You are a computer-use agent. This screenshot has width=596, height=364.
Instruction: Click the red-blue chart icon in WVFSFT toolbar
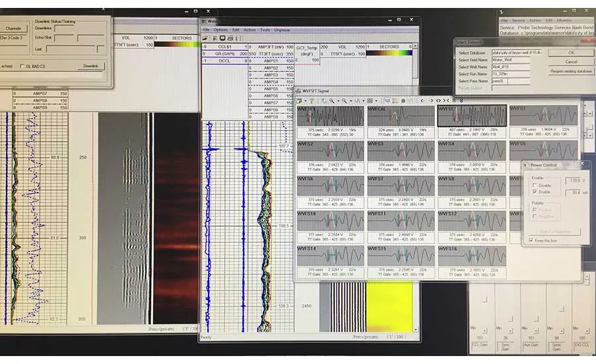point(395,101)
